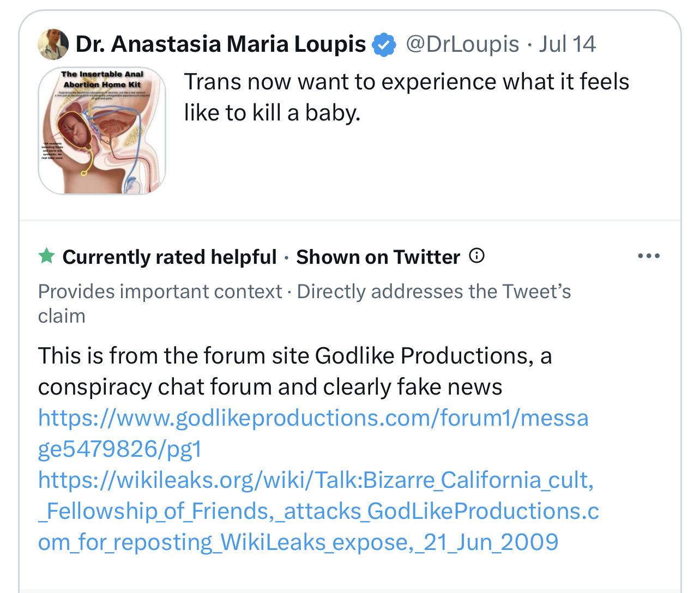This screenshot has height=593, width=700.
Task: Click the green star helpful rating icon
Action: 47,256
